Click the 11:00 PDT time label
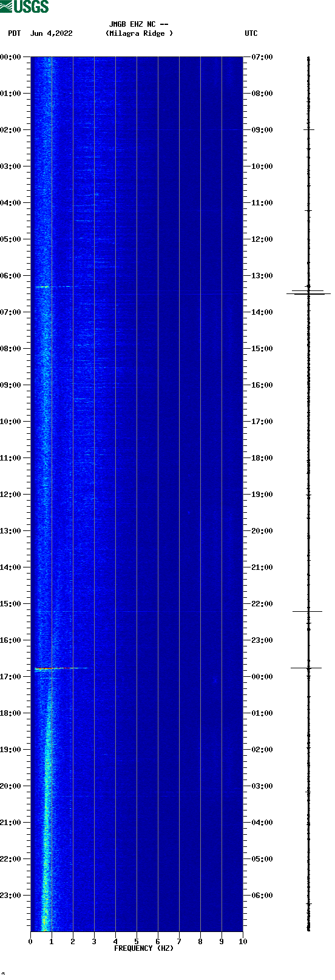 pyautogui.click(x=11, y=458)
